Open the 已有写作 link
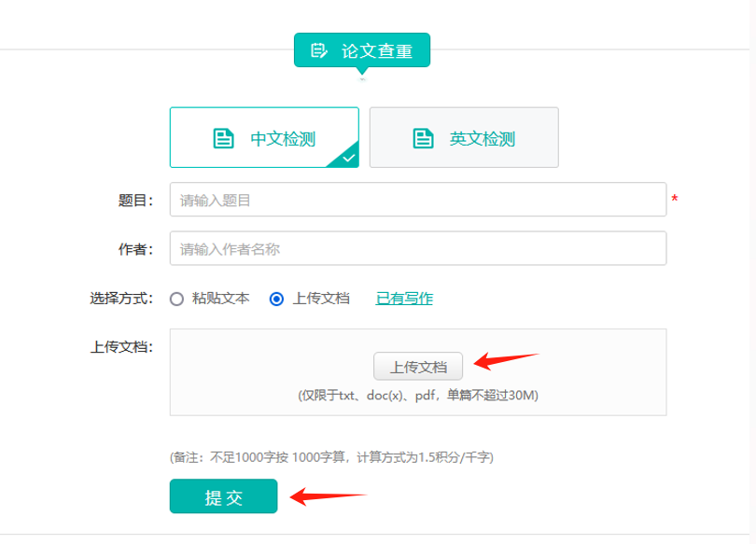756x544 pixels. [404, 299]
